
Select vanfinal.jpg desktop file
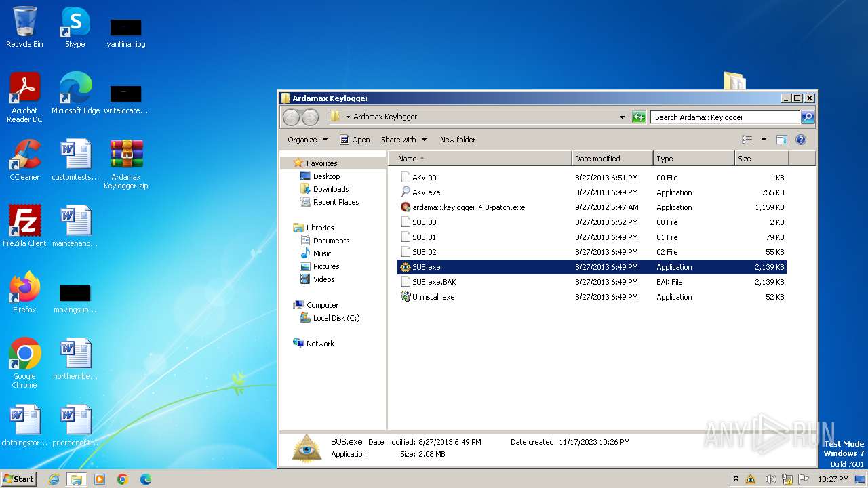coord(126,32)
